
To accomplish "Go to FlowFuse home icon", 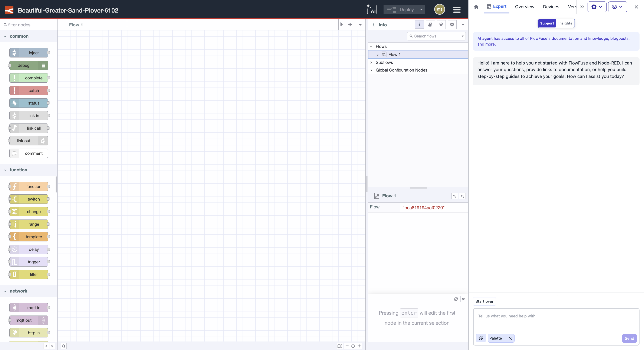I will coord(476,7).
